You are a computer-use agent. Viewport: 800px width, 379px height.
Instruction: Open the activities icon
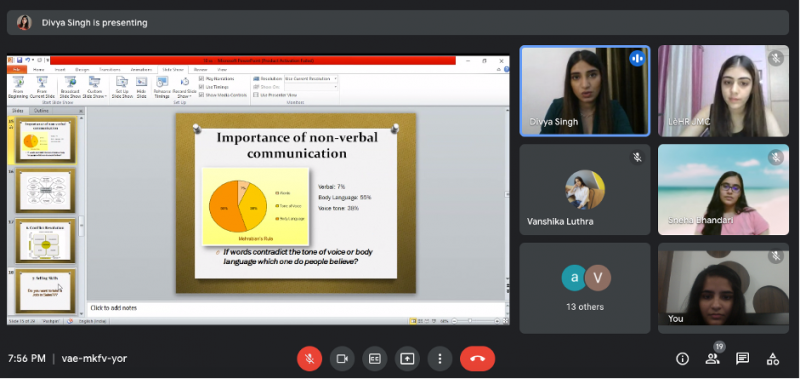[x=773, y=359]
